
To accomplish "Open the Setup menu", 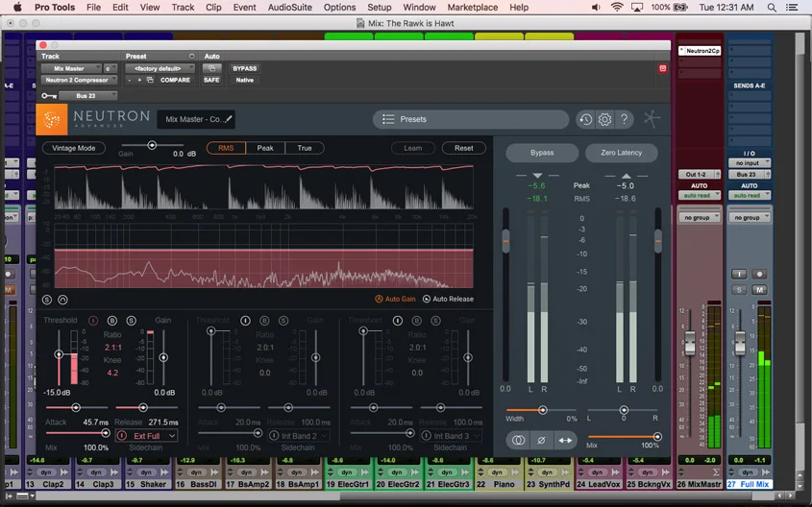I will [x=379, y=8].
